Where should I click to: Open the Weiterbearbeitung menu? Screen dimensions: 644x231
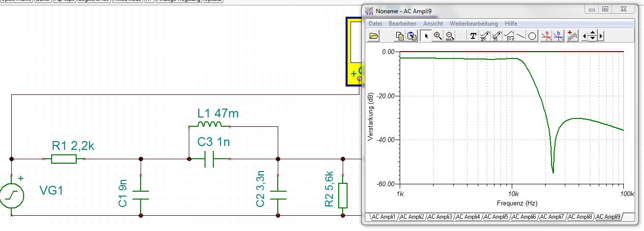pyautogui.click(x=473, y=24)
